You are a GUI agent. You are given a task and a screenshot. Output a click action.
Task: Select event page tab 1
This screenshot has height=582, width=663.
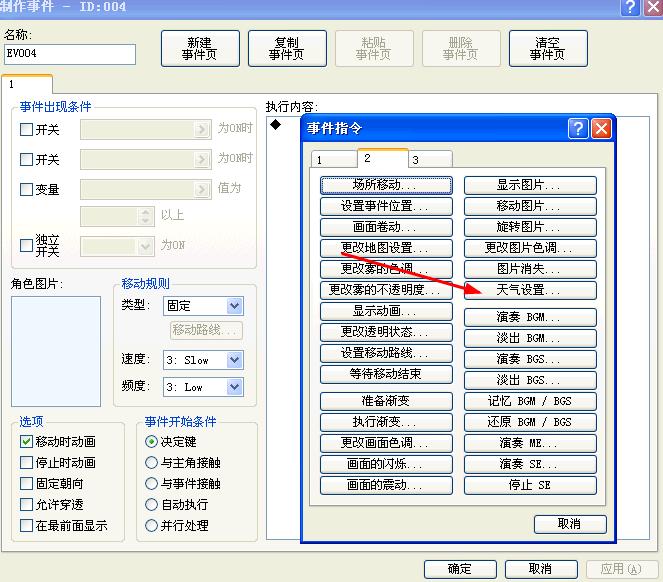tap(27, 84)
